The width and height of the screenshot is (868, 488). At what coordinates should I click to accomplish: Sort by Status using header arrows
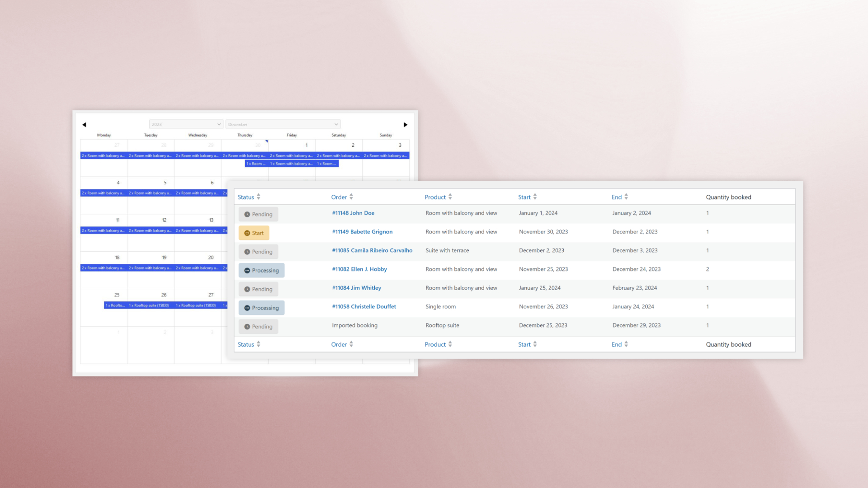259,197
